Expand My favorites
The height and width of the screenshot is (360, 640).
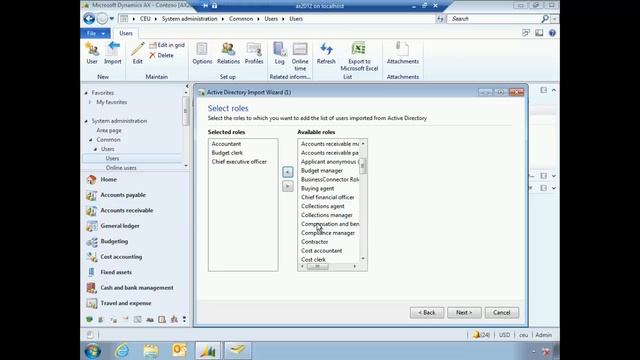[90, 102]
